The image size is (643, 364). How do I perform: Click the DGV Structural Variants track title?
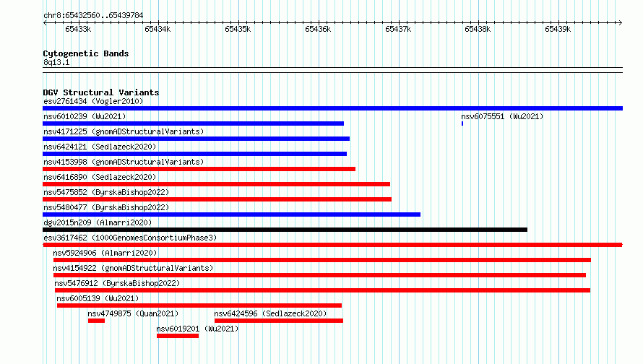101,92
